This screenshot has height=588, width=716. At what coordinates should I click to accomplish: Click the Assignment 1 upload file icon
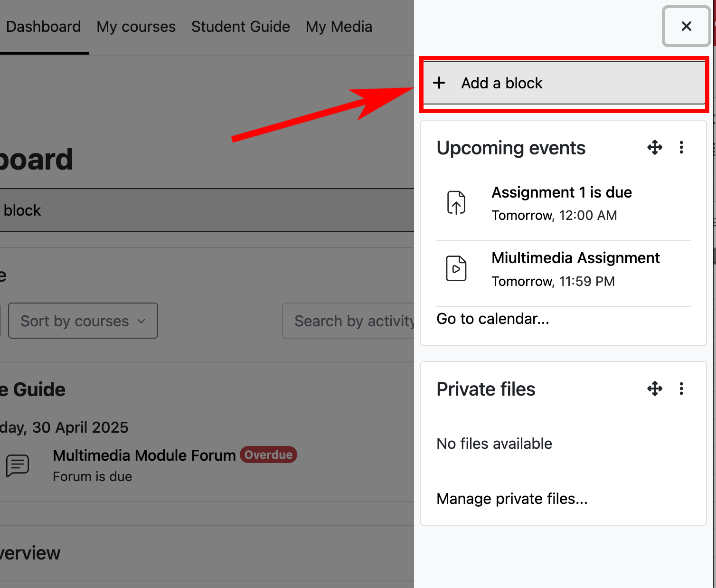[x=456, y=203]
